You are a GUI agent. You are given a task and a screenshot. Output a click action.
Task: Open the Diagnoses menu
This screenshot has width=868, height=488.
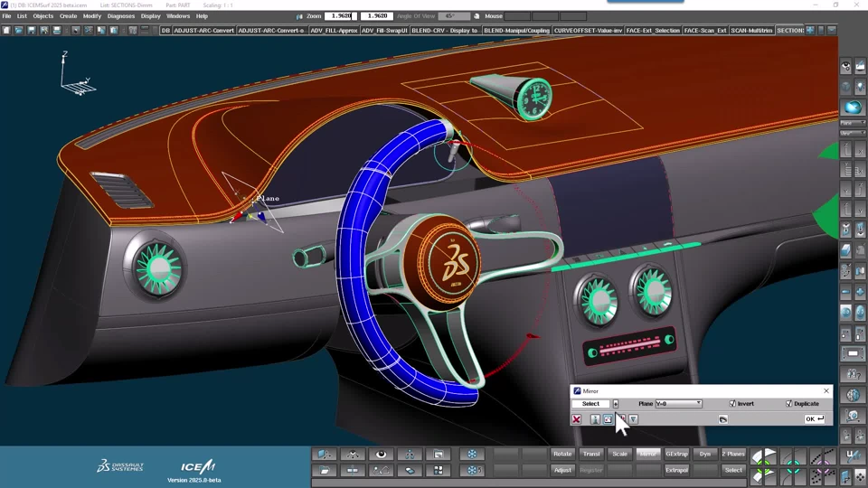[121, 16]
